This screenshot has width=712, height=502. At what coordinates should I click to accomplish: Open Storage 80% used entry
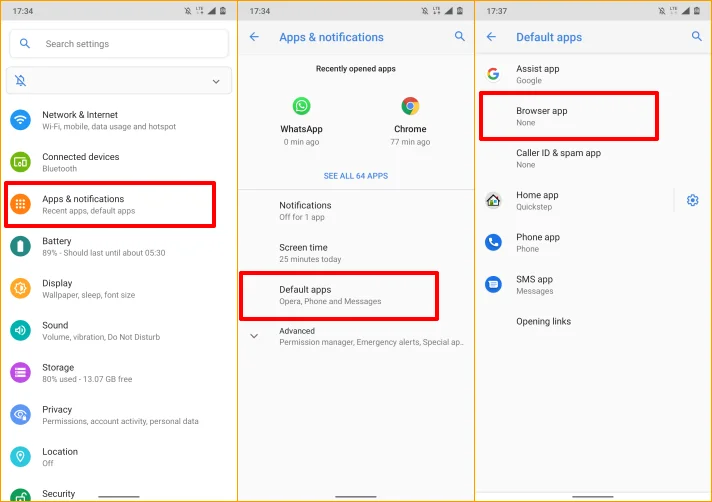[x=119, y=373]
